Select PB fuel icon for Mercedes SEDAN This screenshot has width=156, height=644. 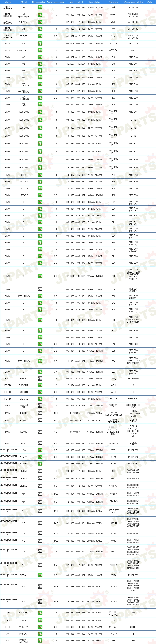click(40, 575)
